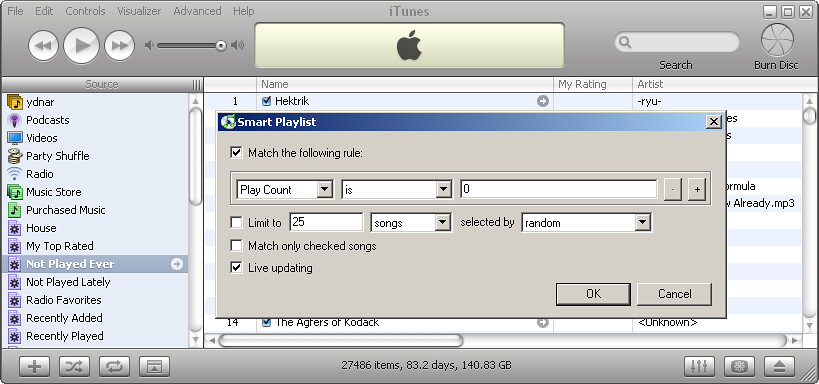Start playback with the Play button
819x384 pixels.
[x=81, y=46]
